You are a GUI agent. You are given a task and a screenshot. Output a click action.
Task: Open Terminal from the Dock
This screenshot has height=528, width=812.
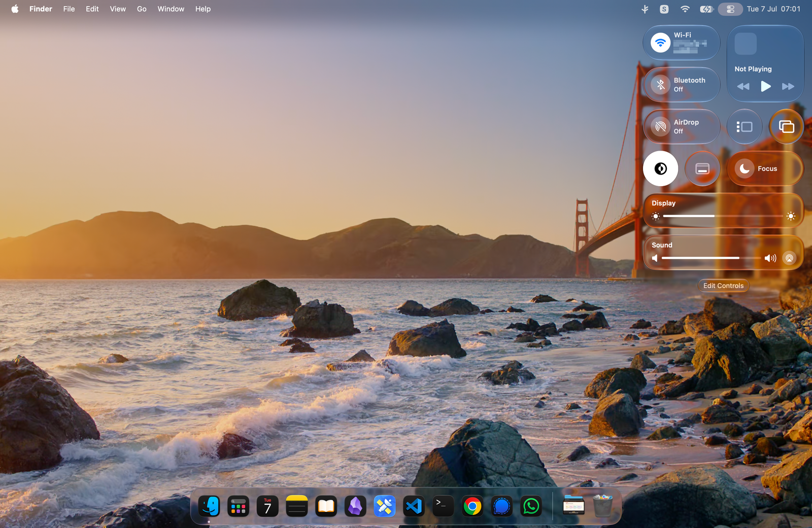[443, 506]
